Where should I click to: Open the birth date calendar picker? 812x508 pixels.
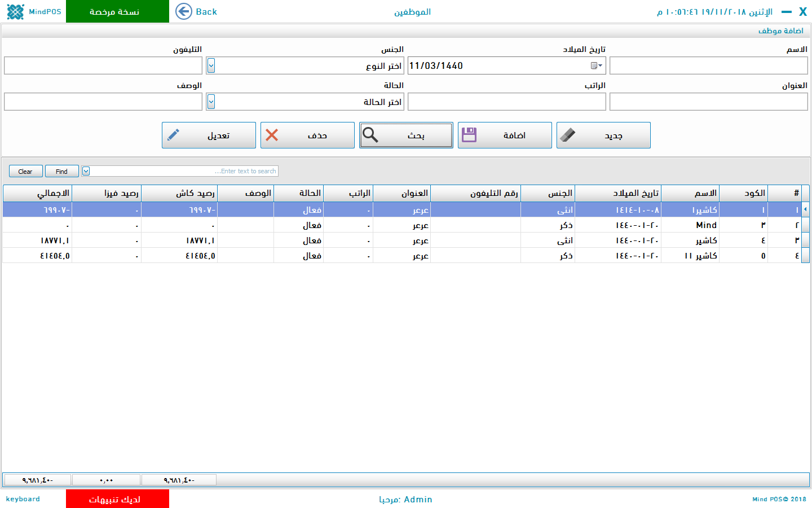pos(596,65)
